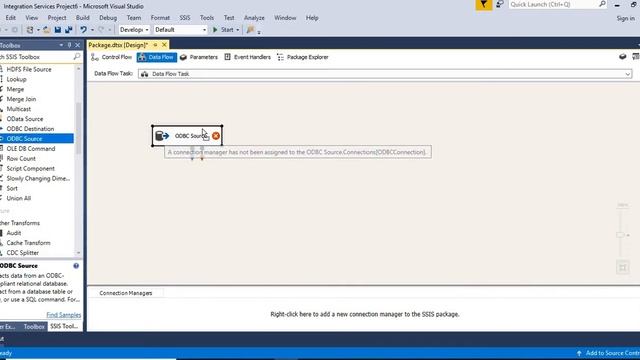The image size is (640, 360).
Task: Click the toolbox search magnifier icon
Action: point(77,57)
